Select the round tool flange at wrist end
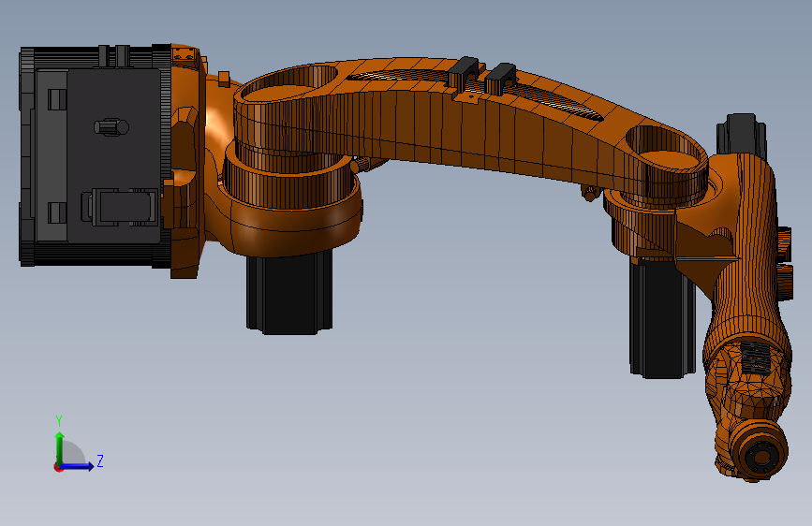This screenshot has height=526, width=812. [x=761, y=457]
